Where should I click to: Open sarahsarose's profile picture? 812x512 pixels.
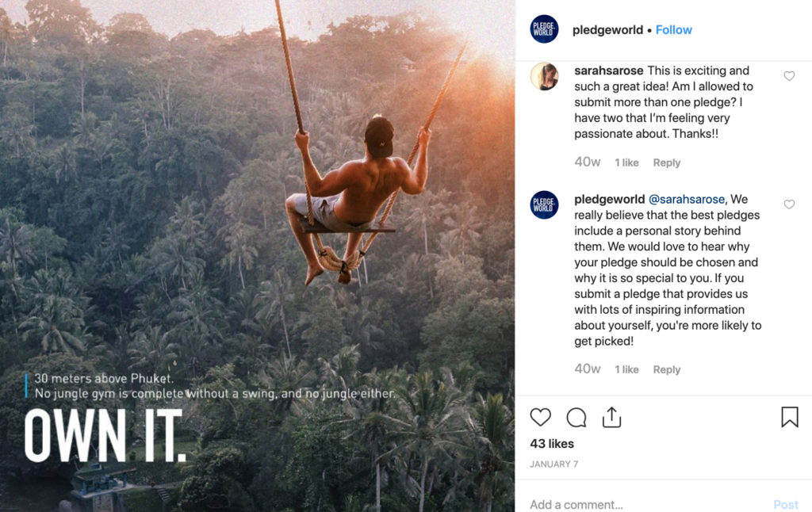tap(544, 76)
